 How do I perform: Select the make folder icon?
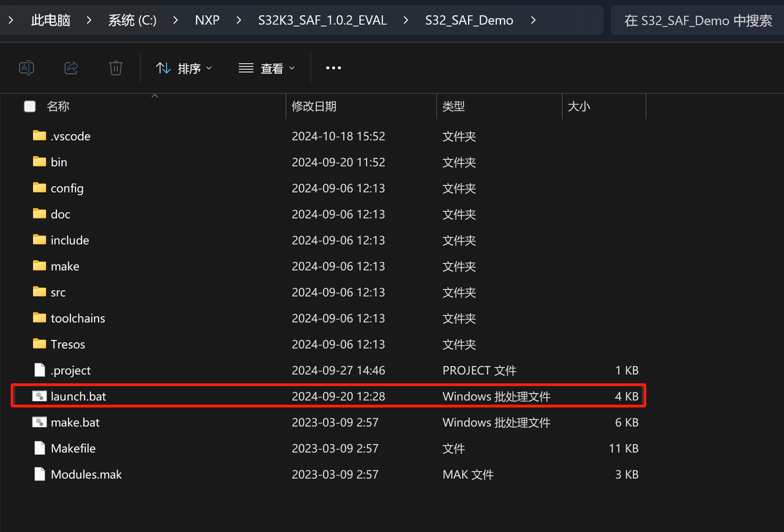tap(39, 266)
